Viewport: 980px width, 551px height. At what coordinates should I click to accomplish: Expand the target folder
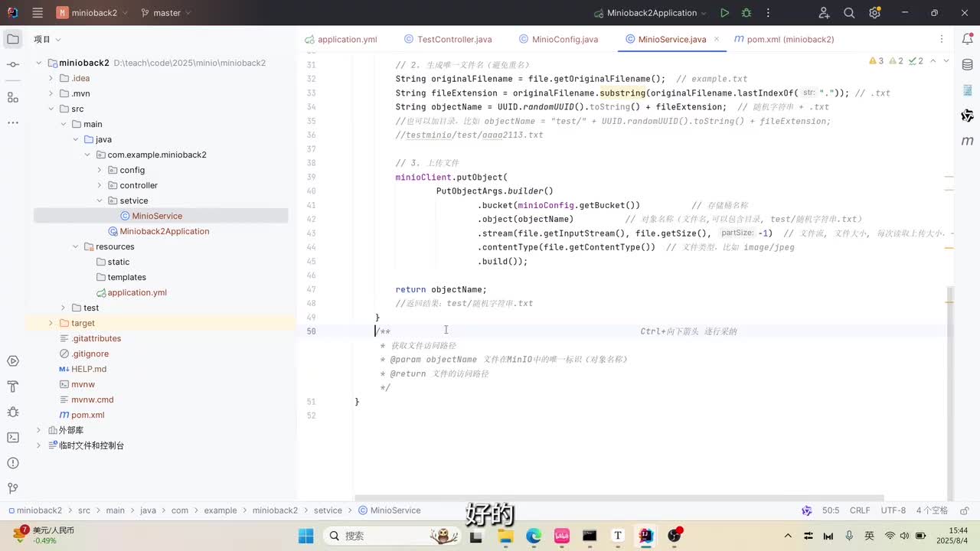pos(51,323)
